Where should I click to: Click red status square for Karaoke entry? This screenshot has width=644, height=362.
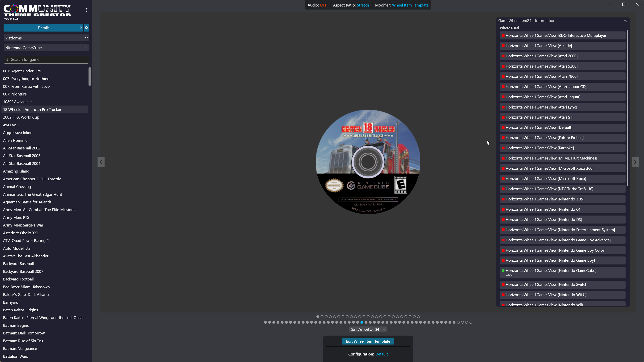(x=503, y=148)
